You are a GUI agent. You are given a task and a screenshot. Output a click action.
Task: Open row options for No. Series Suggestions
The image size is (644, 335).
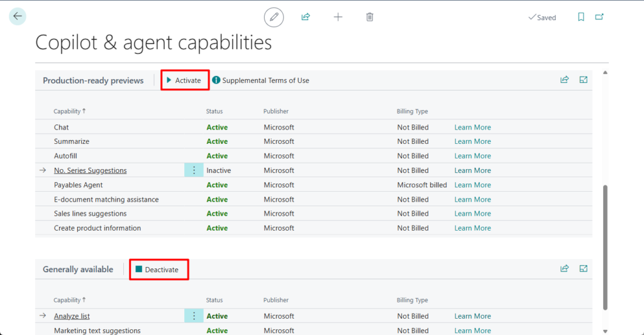pos(194,170)
